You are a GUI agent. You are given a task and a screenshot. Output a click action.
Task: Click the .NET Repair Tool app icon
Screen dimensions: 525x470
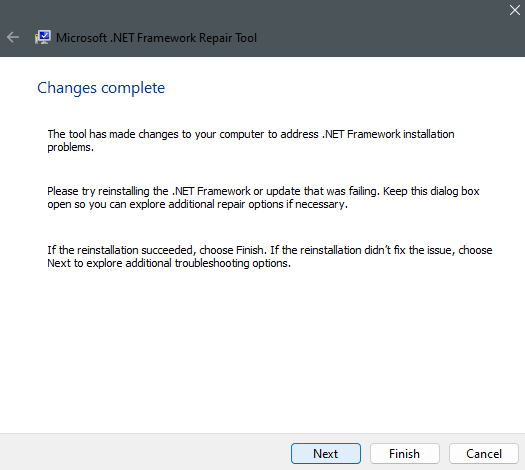[43, 37]
